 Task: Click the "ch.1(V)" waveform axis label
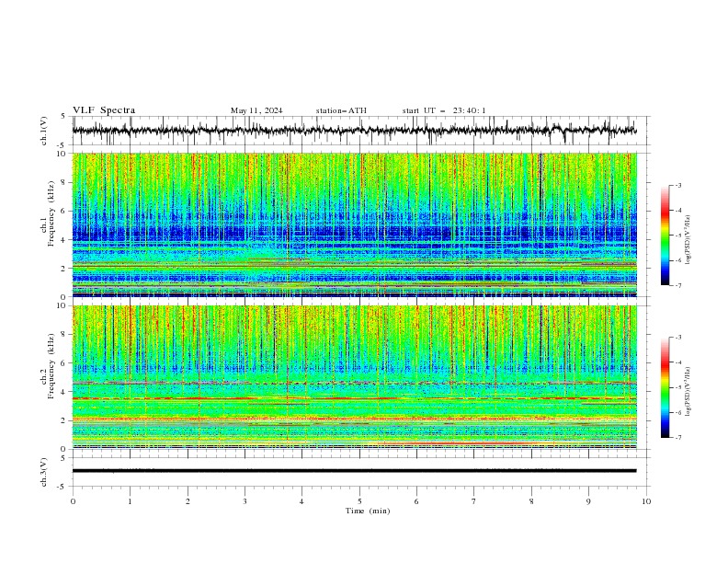(44, 131)
